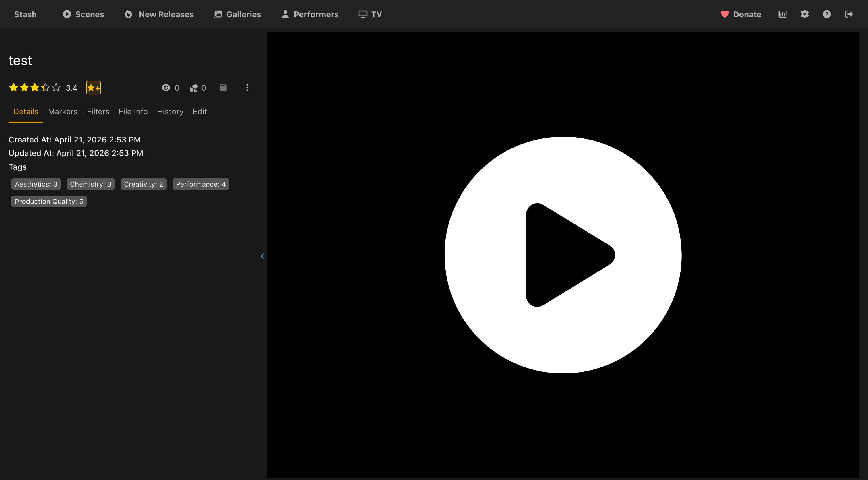
Task: Click the Donate heart link
Action: pos(741,14)
